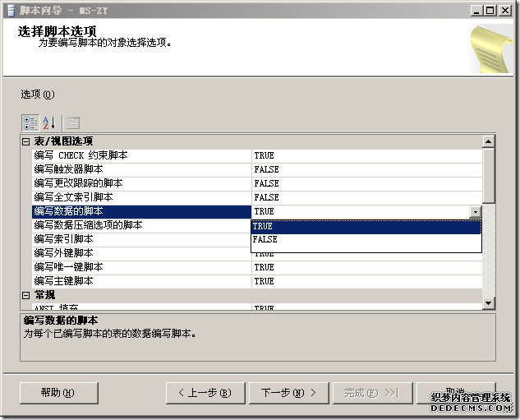Click the property pages icon in the toolbar
Screen dimensions: 520x420
(x=72, y=122)
